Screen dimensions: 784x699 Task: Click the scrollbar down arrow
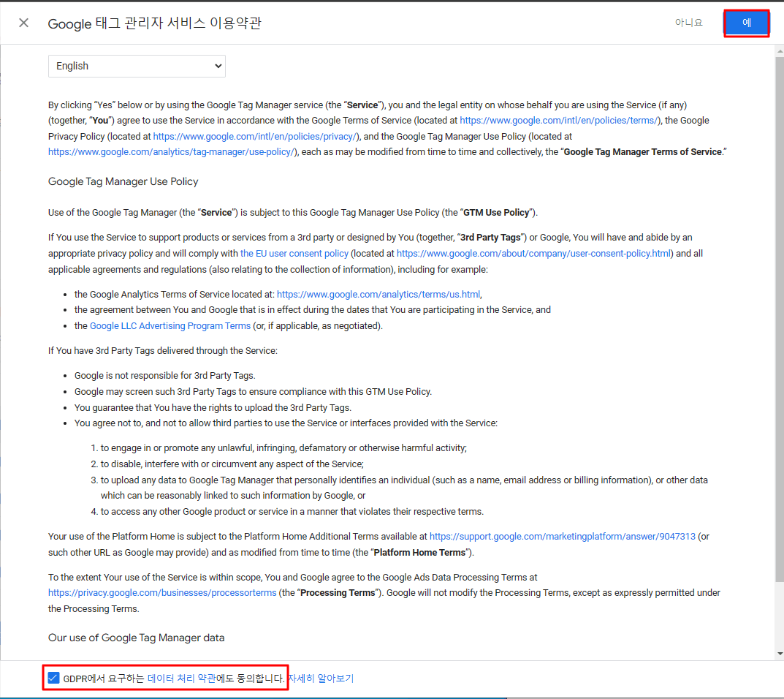(x=780, y=654)
